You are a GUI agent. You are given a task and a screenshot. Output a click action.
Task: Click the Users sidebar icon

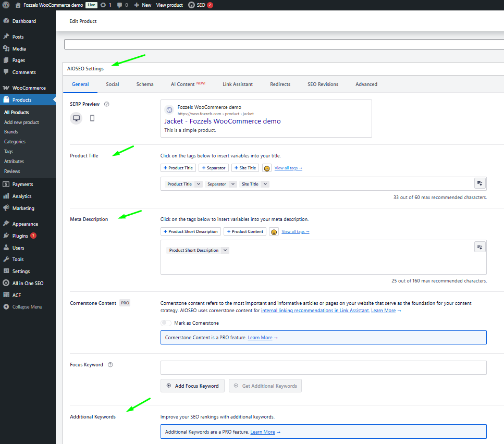click(x=6, y=248)
